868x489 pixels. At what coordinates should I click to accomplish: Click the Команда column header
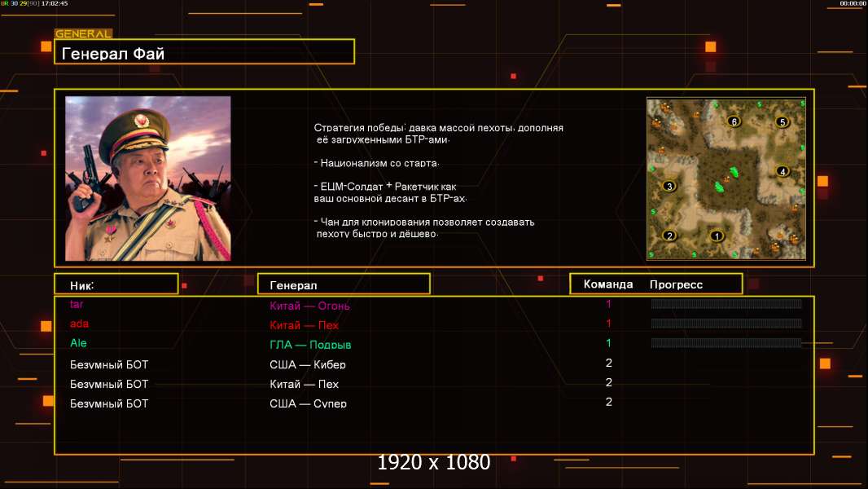(607, 284)
